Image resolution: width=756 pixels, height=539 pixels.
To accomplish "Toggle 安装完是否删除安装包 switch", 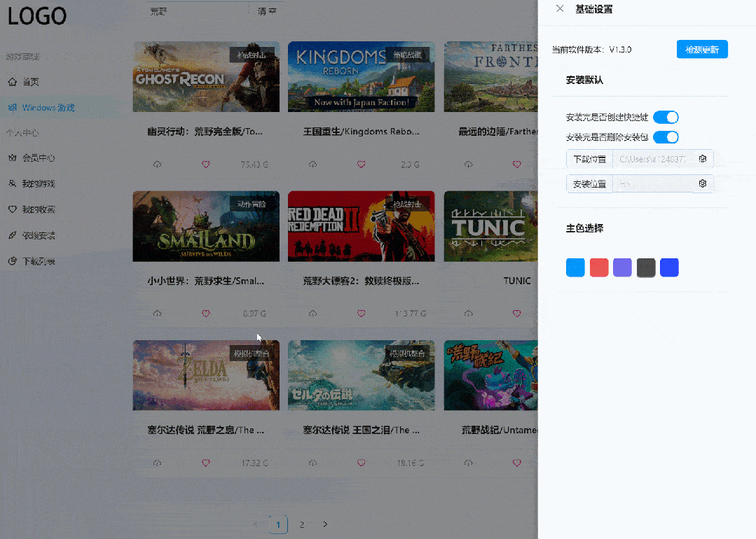I will pyautogui.click(x=666, y=137).
